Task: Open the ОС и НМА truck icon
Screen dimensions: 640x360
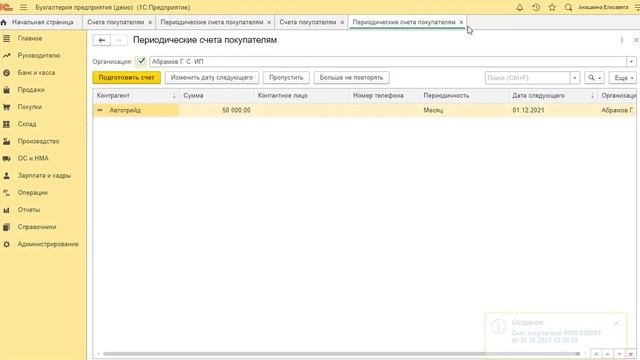Action: point(6,158)
